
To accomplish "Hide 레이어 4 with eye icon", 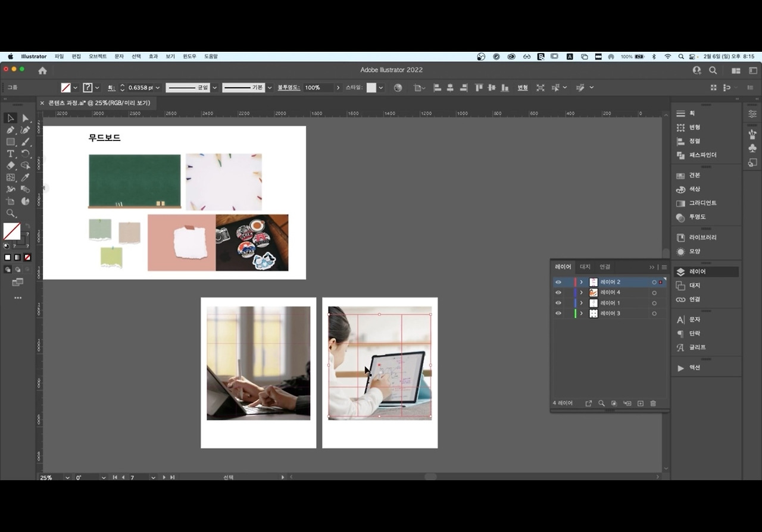I will coord(558,293).
